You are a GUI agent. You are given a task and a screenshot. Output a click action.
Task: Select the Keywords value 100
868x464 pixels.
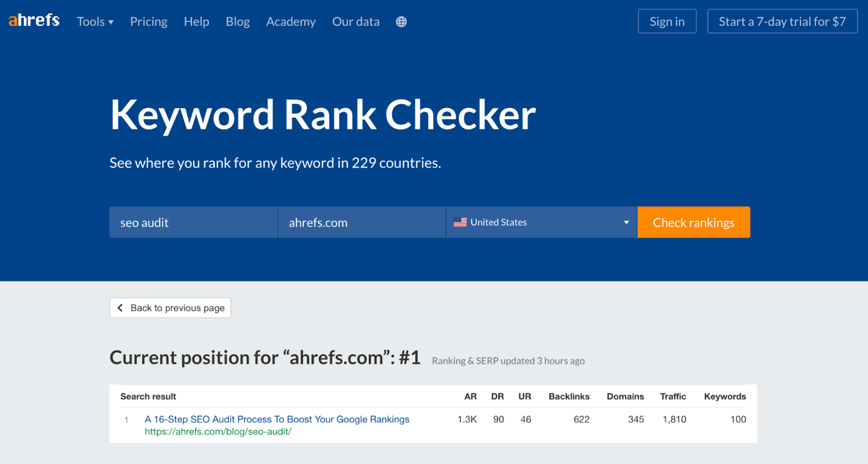[738, 419]
